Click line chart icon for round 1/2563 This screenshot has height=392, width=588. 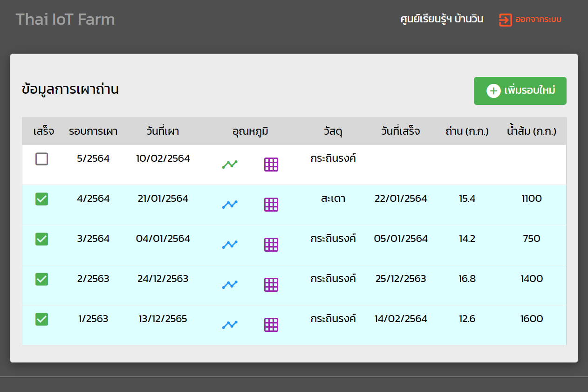click(230, 324)
